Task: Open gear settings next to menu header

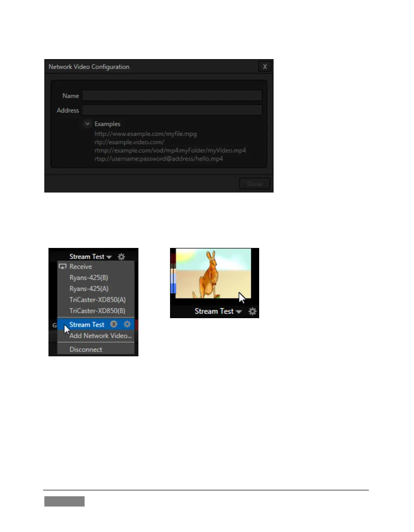Action: (x=121, y=257)
